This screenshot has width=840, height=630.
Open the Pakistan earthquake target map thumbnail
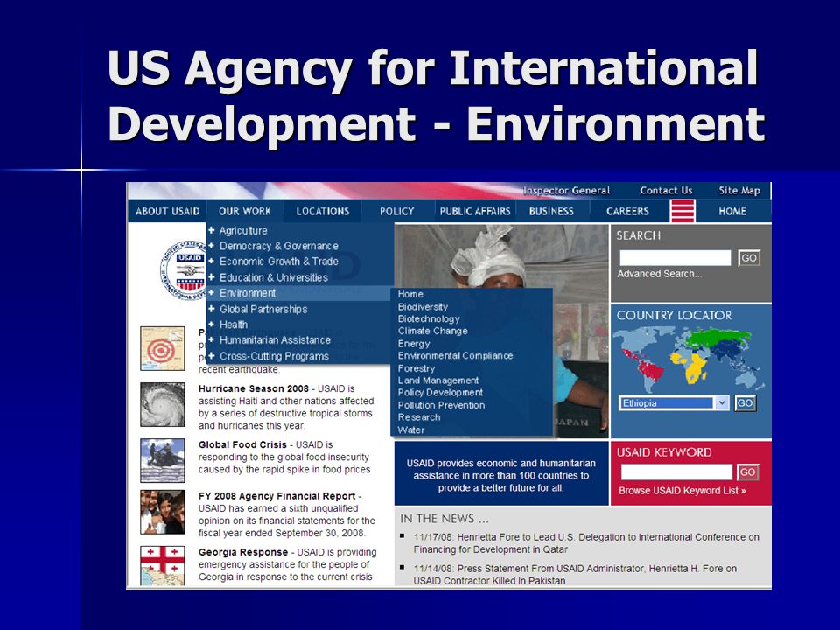[x=163, y=349]
